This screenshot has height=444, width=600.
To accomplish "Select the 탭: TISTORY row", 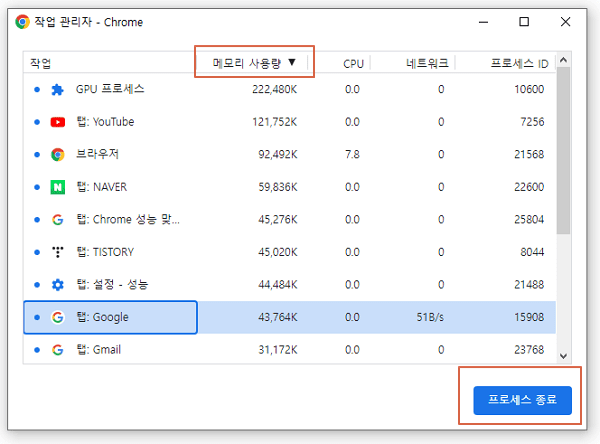I will click(290, 252).
